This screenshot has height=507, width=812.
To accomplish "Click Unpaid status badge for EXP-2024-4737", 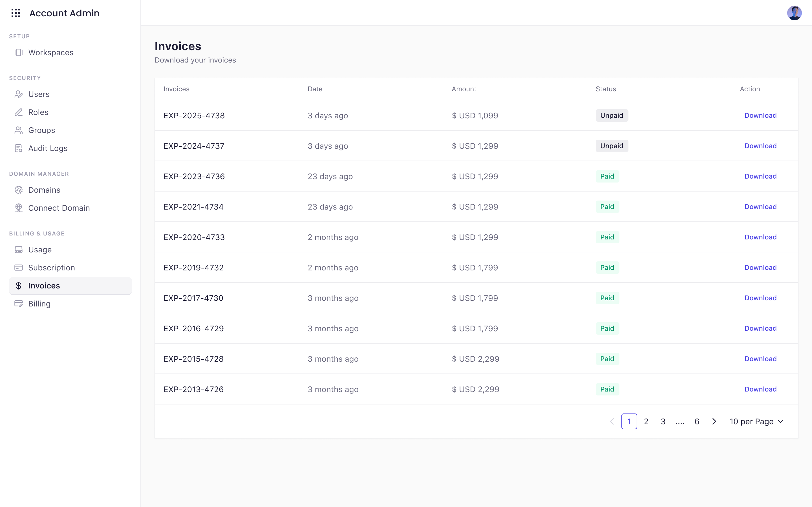I will point(611,146).
